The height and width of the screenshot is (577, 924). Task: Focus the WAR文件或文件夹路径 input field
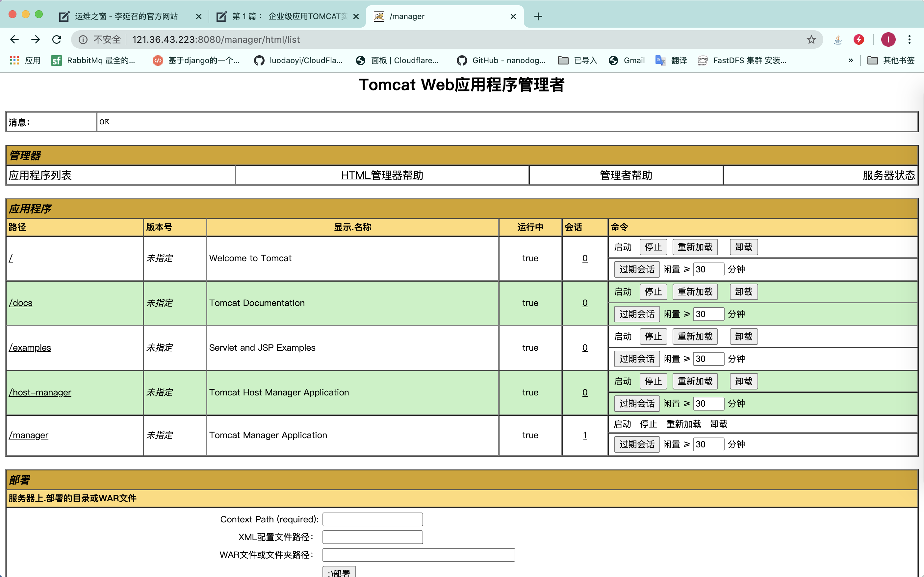point(419,555)
